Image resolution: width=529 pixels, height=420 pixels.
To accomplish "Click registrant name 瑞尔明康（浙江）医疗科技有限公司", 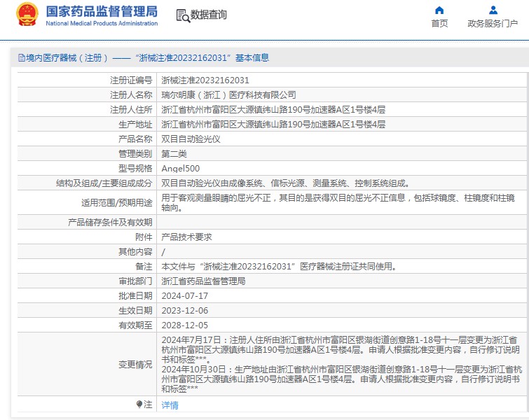I will (x=228, y=95).
